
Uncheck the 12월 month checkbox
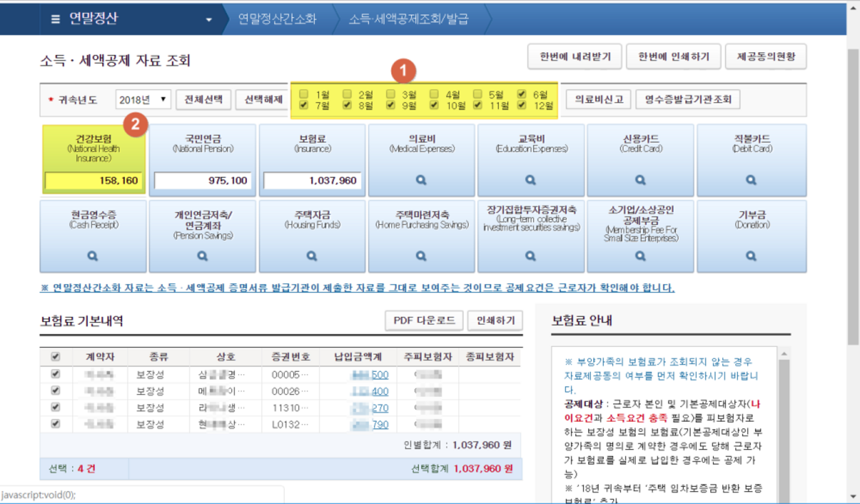point(522,106)
